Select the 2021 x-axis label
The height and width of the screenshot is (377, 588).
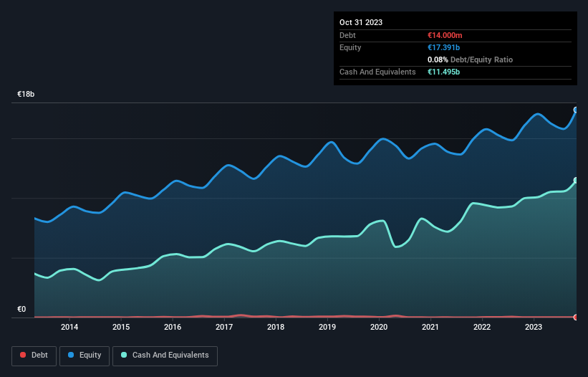click(430, 327)
